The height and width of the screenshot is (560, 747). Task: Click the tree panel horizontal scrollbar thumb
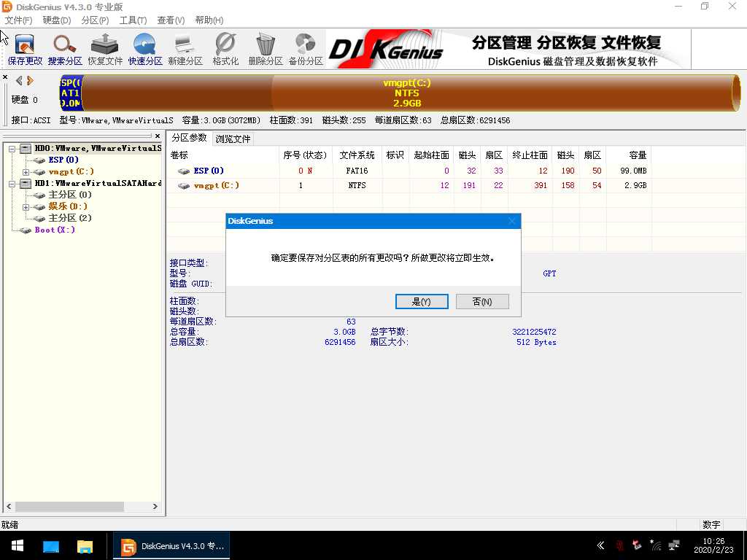[x=69, y=506]
